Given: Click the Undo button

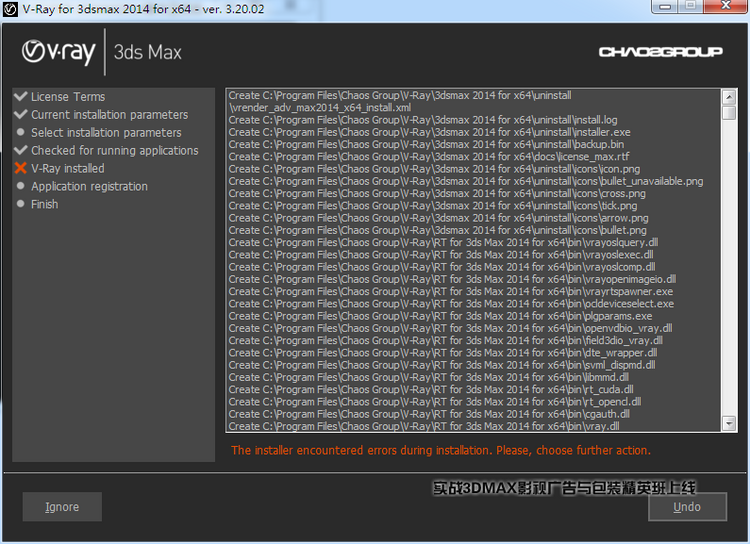Looking at the screenshot, I should 687,507.
